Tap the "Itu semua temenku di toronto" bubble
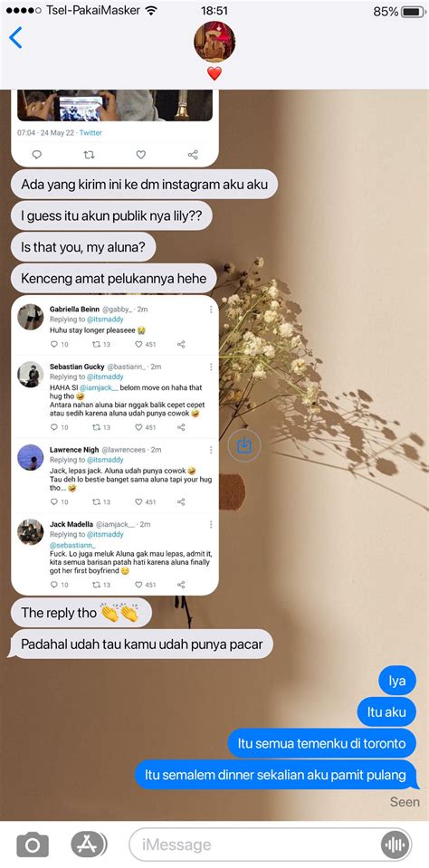This screenshot has height=868, width=429. 322,743
